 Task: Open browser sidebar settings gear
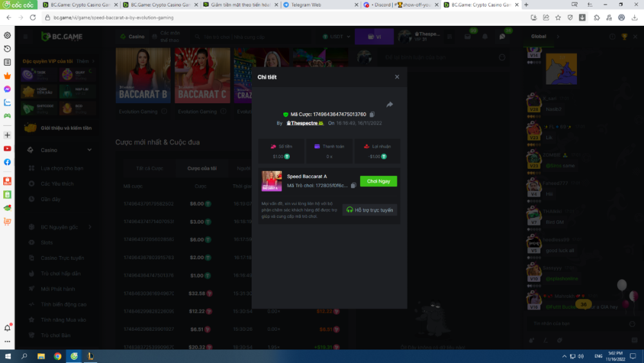click(7, 35)
